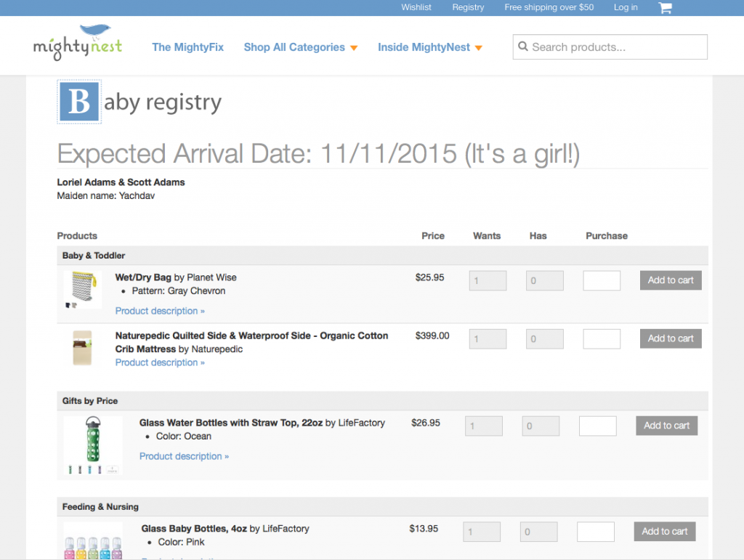
Task: Click Wet/Dry Bag purchase quantity field
Action: click(x=602, y=280)
